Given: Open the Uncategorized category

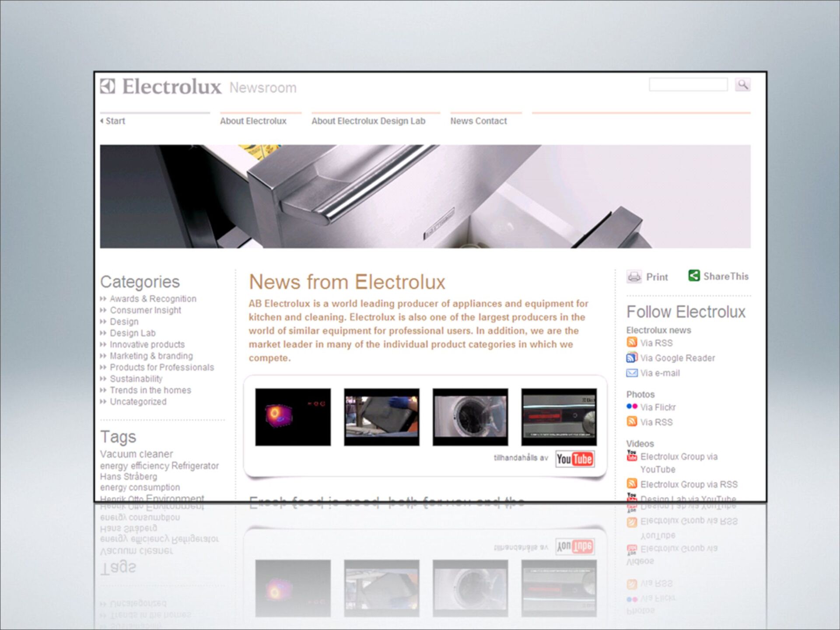Looking at the screenshot, I should pos(138,402).
